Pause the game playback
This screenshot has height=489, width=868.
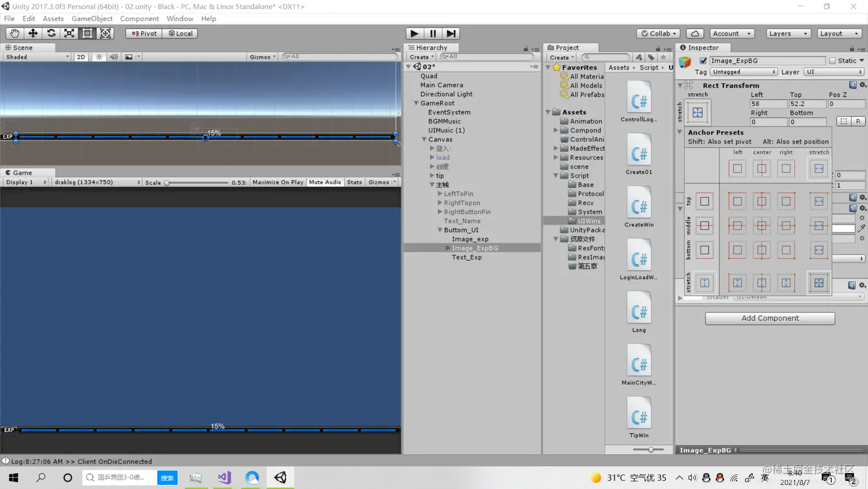tap(433, 33)
